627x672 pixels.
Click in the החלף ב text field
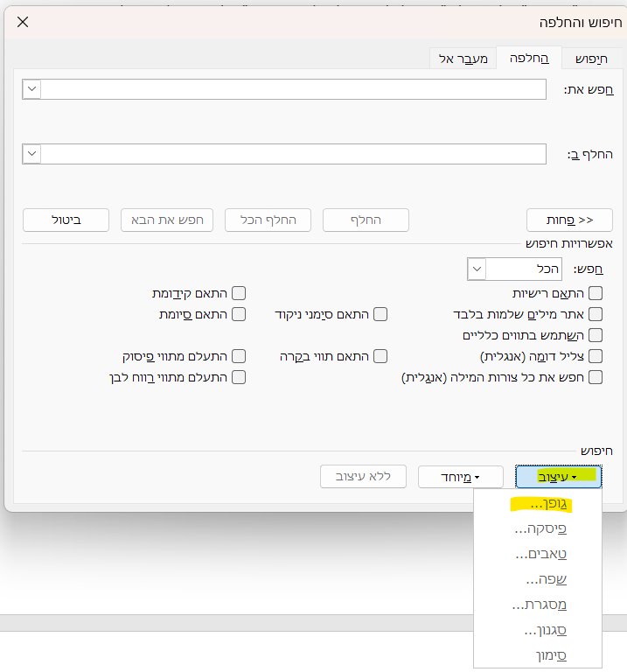tap(293, 154)
